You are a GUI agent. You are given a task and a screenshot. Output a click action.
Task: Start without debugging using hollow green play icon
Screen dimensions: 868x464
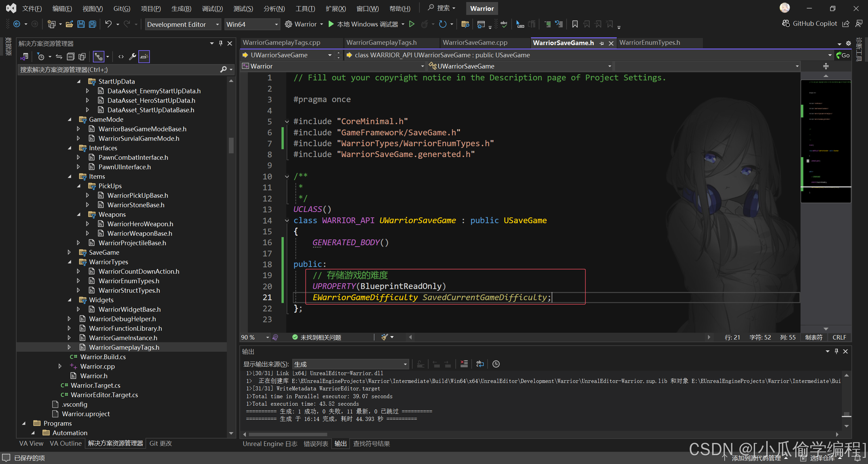[x=412, y=24]
